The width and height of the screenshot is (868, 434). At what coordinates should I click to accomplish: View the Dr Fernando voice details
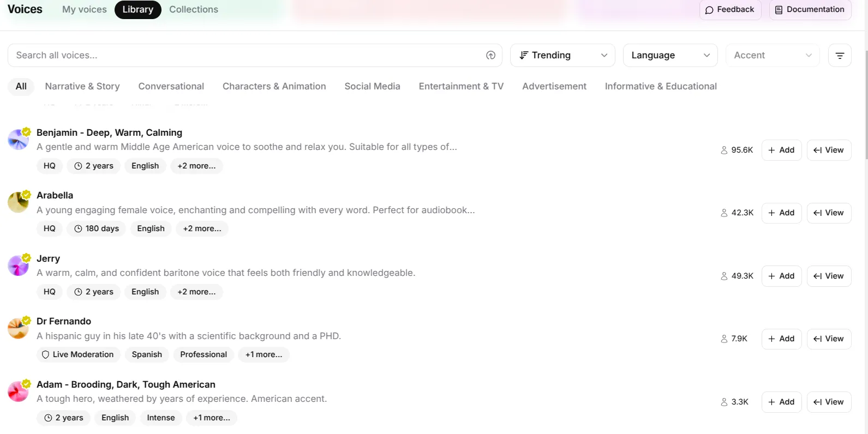tap(829, 339)
